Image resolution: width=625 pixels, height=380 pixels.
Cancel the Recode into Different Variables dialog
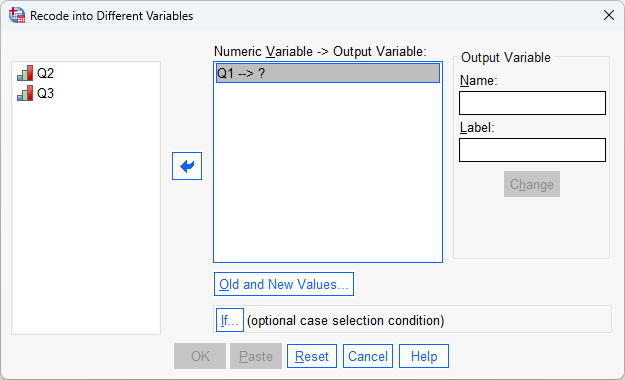point(368,356)
